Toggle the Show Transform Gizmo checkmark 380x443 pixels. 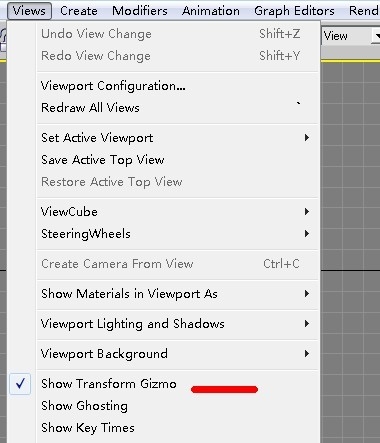click(20, 384)
